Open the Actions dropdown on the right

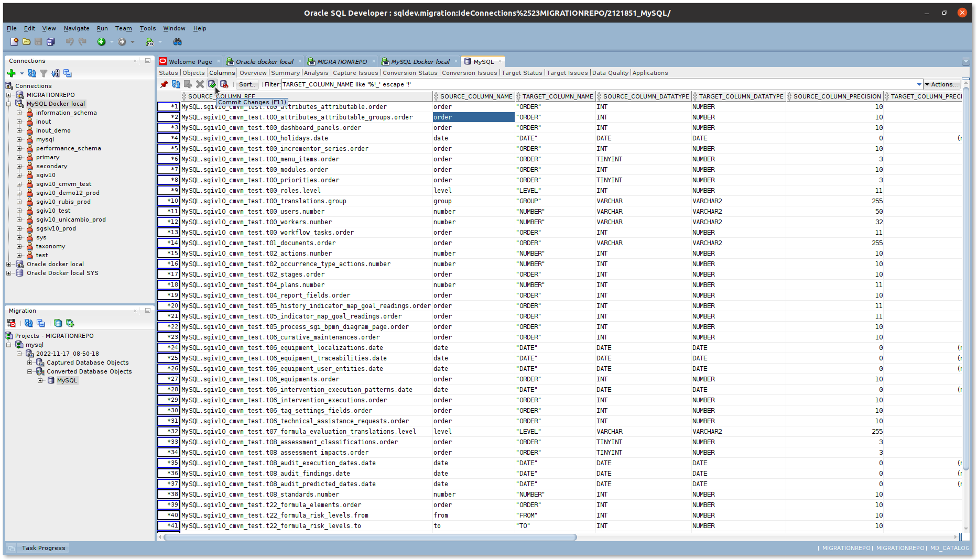[942, 84]
